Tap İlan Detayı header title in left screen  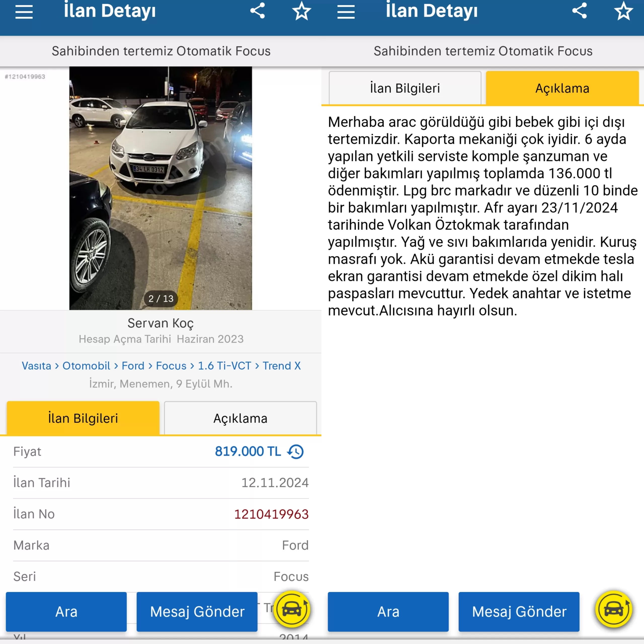pos(110,11)
